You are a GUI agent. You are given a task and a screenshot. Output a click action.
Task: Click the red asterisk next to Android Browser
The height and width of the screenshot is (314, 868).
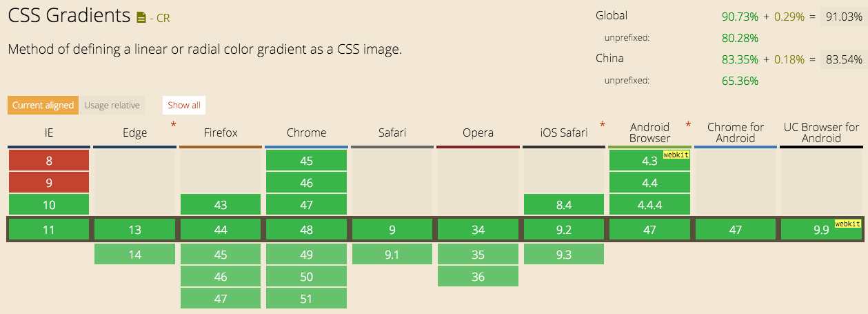point(688,125)
